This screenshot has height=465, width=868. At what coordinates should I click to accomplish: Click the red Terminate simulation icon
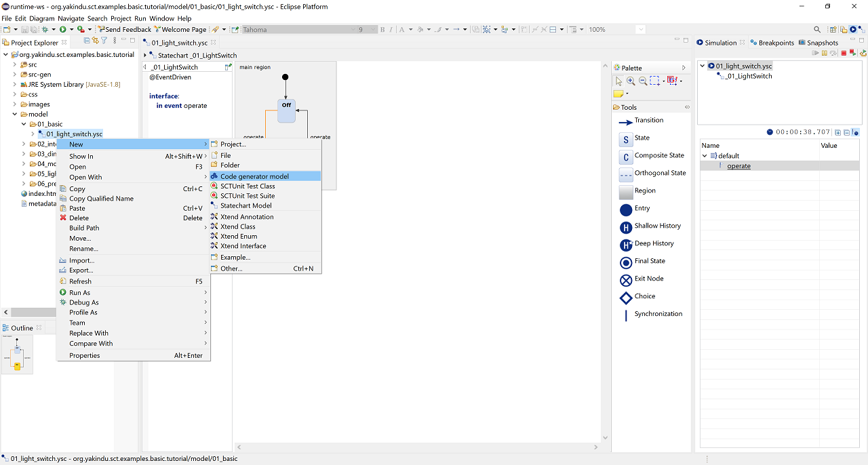(x=844, y=53)
